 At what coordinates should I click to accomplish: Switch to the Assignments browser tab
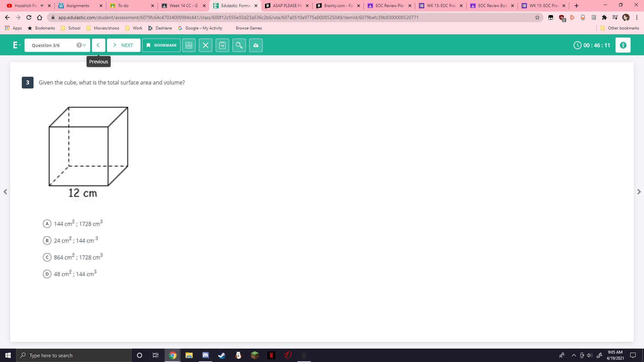[x=78, y=6]
